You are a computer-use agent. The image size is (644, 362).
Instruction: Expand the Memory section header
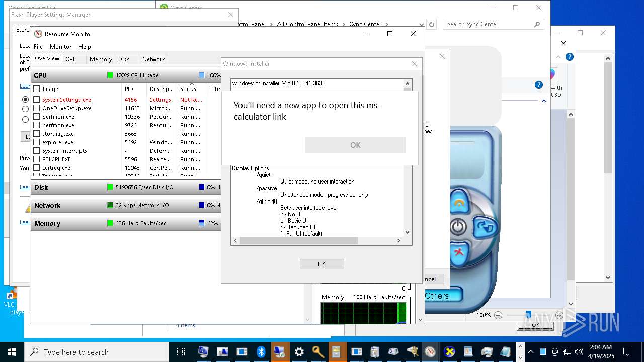click(x=126, y=223)
